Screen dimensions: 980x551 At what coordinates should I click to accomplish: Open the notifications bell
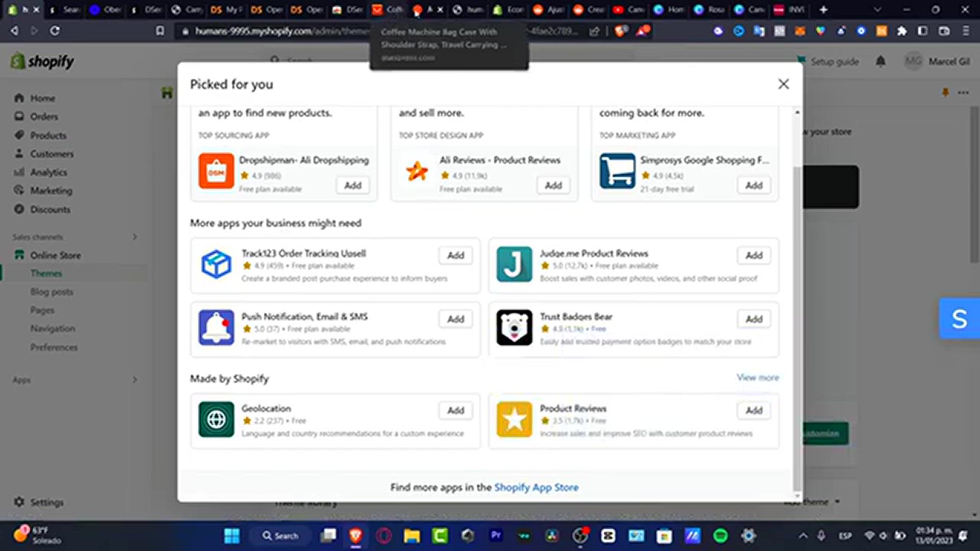tap(880, 62)
